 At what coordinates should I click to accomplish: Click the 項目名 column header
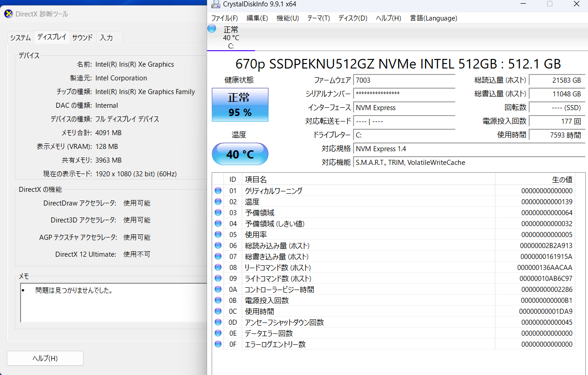tap(369, 180)
